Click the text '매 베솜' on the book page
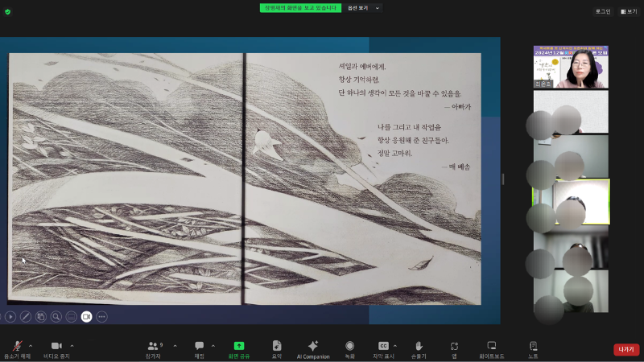Screen dimensions: 644x362 [x=460, y=167]
